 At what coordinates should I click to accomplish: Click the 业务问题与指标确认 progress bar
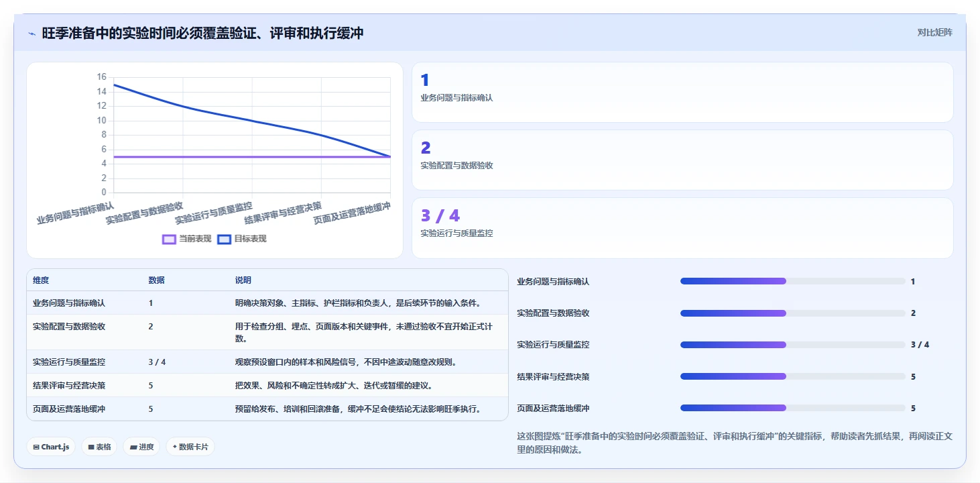pos(792,282)
